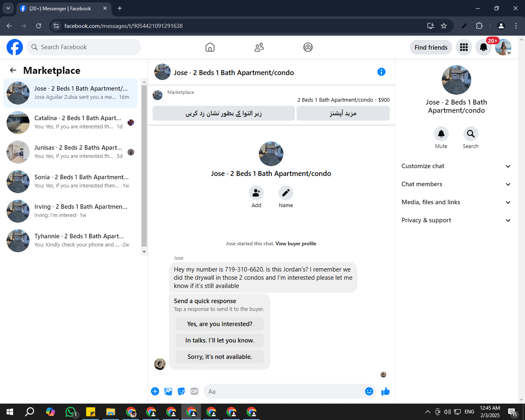Open Irving 2 Beds 1 Bath conversation
This screenshot has width=525, height=420.
[71, 211]
